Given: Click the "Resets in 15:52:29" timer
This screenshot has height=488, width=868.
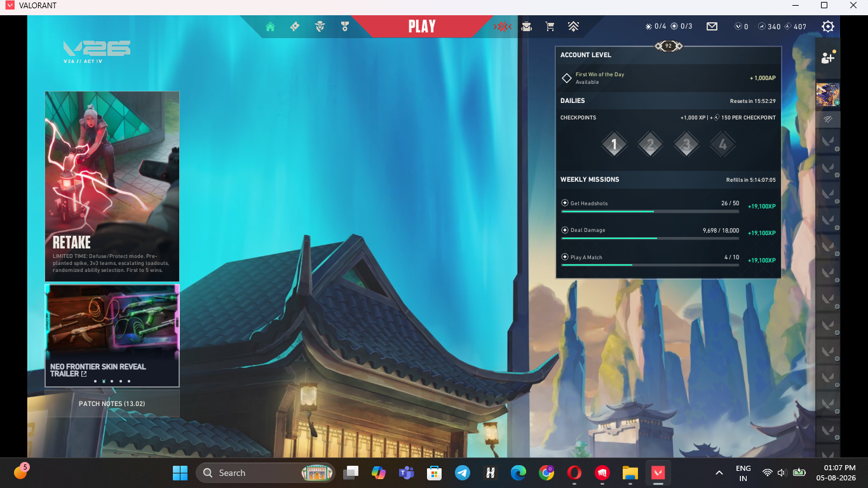Looking at the screenshot, I should (752, 101).
